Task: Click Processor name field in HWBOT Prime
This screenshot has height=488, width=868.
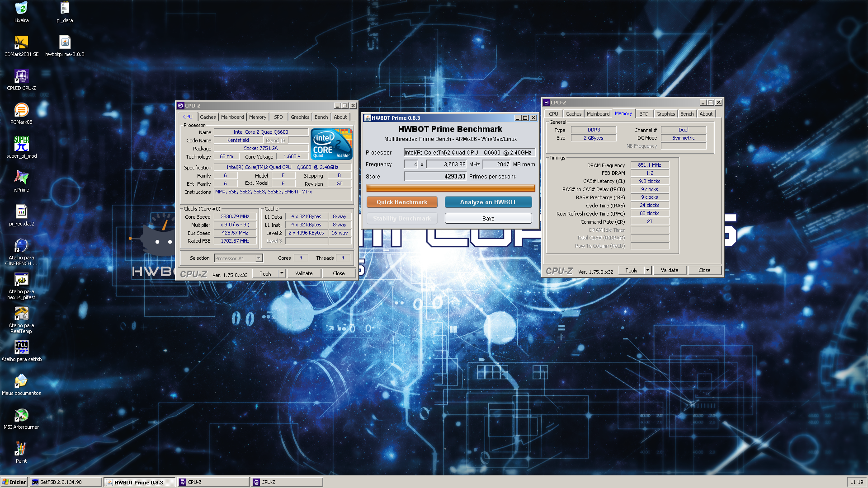Action: pos(469,153)
